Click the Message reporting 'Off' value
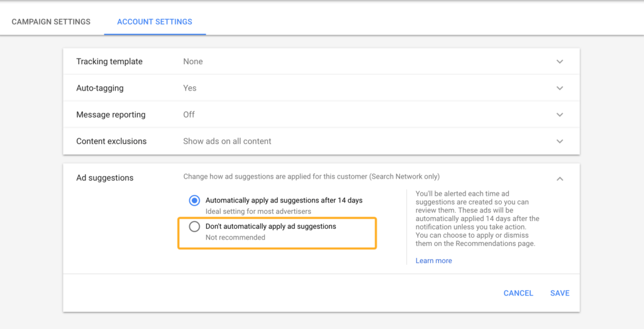 coord(189,114)
